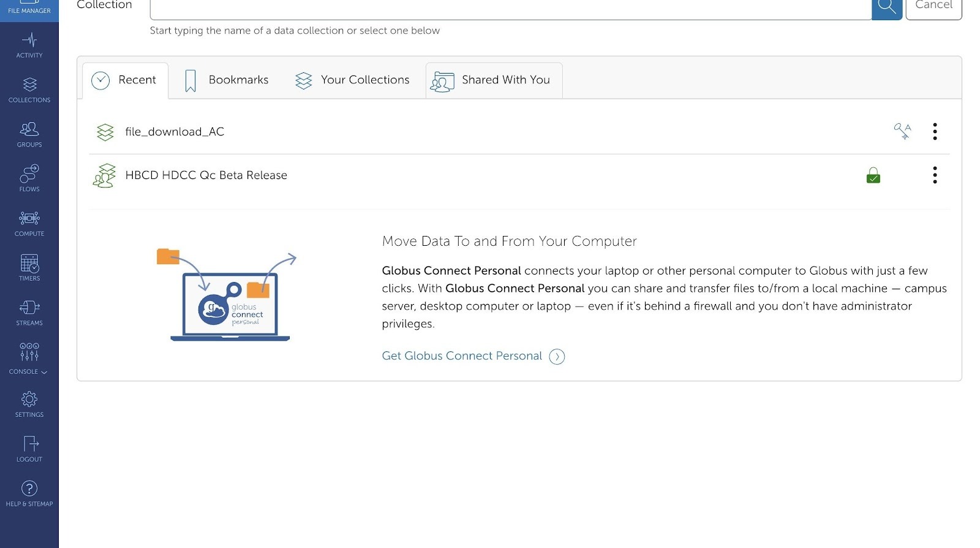Focus the Collection search field

pos(510,9)
